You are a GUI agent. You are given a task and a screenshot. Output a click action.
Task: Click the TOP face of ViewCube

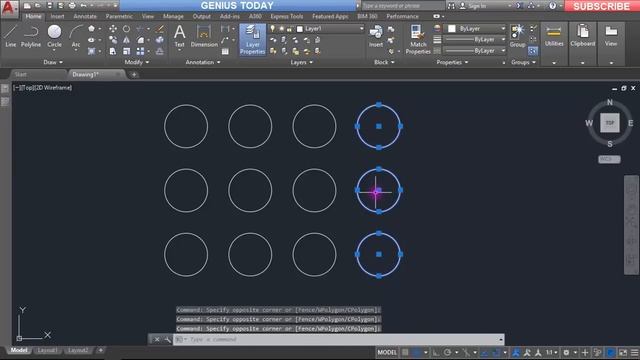[x=610, y=123]
